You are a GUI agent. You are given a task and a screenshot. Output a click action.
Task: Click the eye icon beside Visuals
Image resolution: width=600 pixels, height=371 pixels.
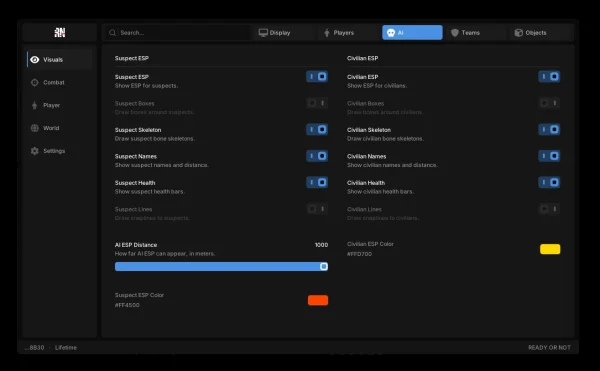point(35,60)
